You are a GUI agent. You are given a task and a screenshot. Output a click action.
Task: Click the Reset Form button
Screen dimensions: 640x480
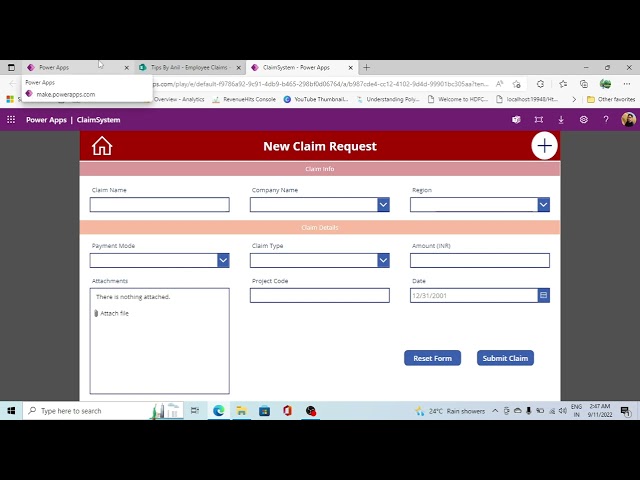pyautogui.click(x=432, y=358)
